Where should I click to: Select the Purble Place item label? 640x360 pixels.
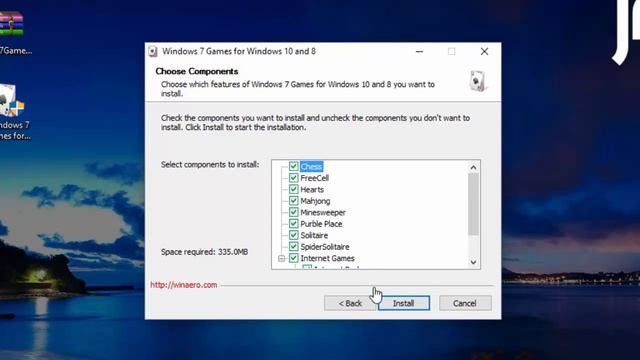pos(321,224)
